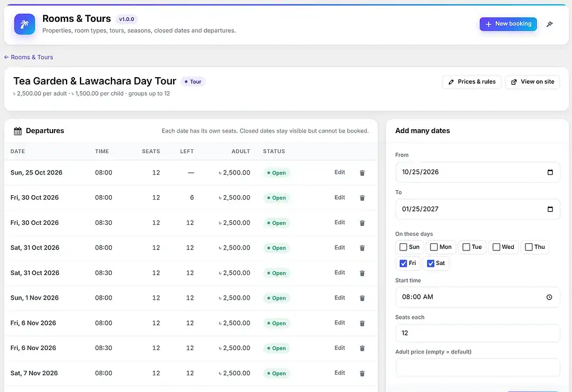Click the v1.0.0 version badge

click(x=126, y=20)
